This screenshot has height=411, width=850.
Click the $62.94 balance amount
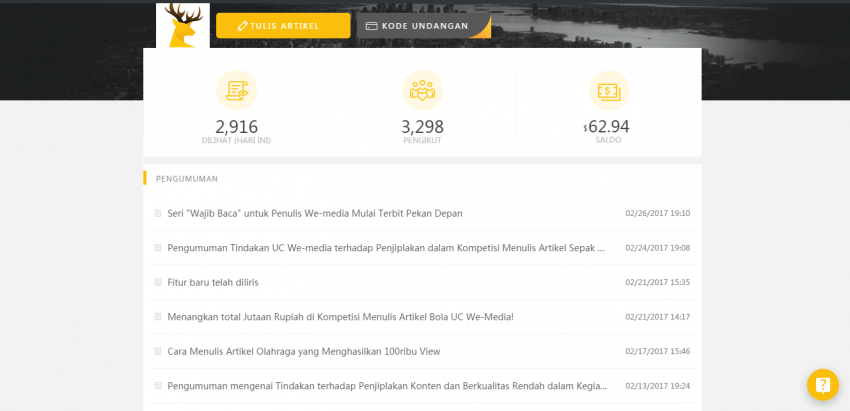(606, 126)
